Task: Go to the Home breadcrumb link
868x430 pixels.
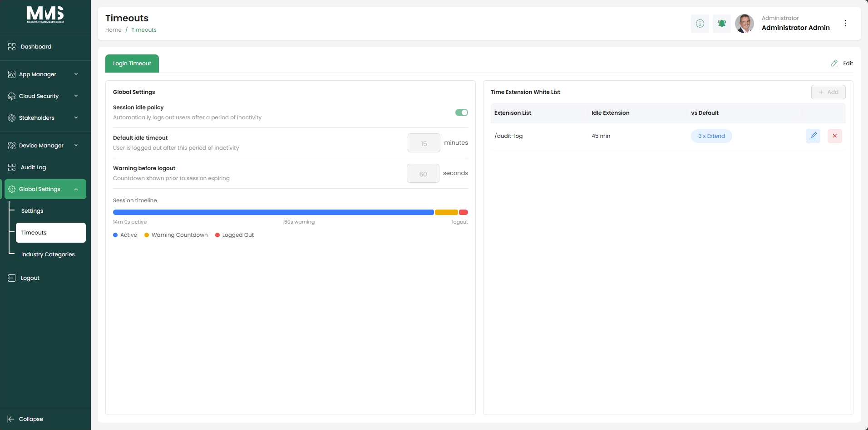Action: pos(113,30)
